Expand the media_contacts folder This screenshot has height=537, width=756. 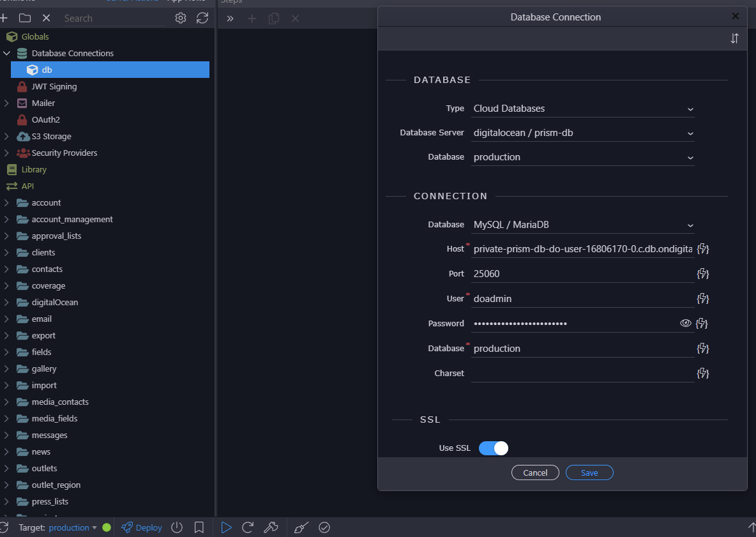click(x=5, y=402)
